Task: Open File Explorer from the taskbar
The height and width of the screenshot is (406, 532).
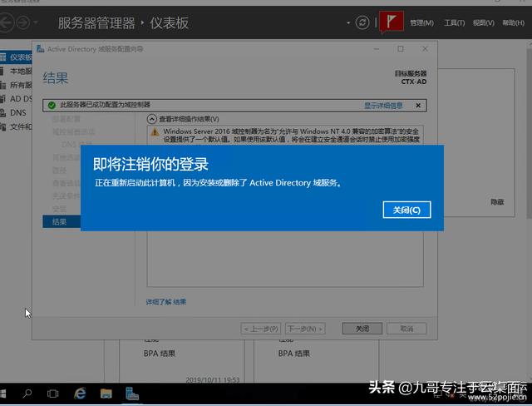Action: [x=106, y=394]
